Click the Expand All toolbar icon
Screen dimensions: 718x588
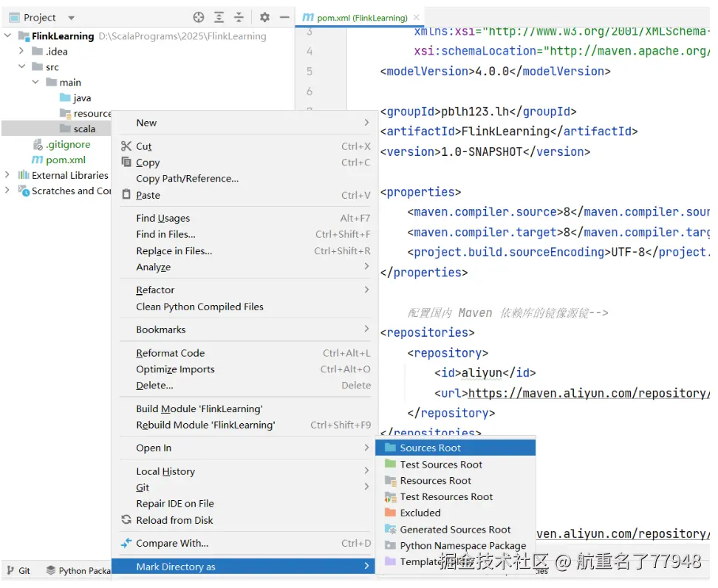[x=219, y=18]
